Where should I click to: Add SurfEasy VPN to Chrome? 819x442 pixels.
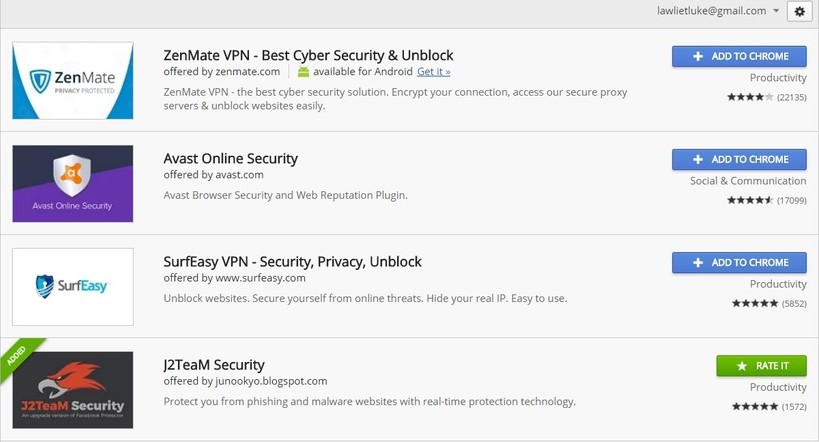pyautogui.click(x=739, y=262)
